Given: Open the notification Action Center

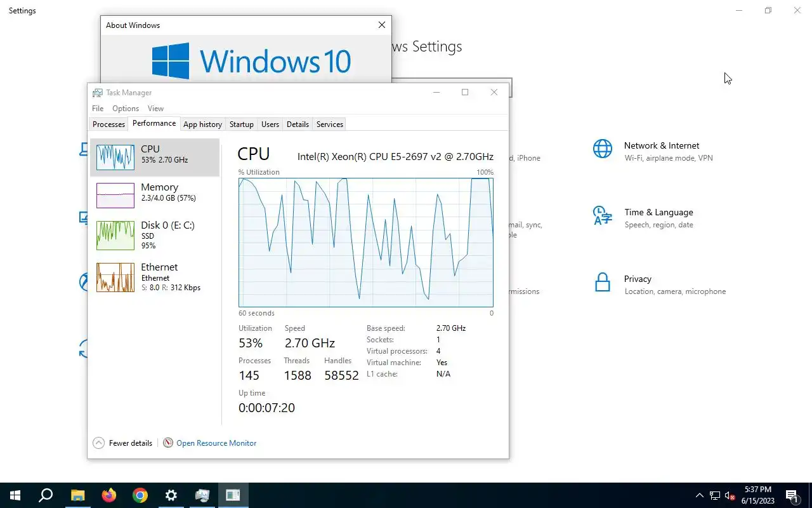Looking at the screenshot, I should click(x=792, y=495).
